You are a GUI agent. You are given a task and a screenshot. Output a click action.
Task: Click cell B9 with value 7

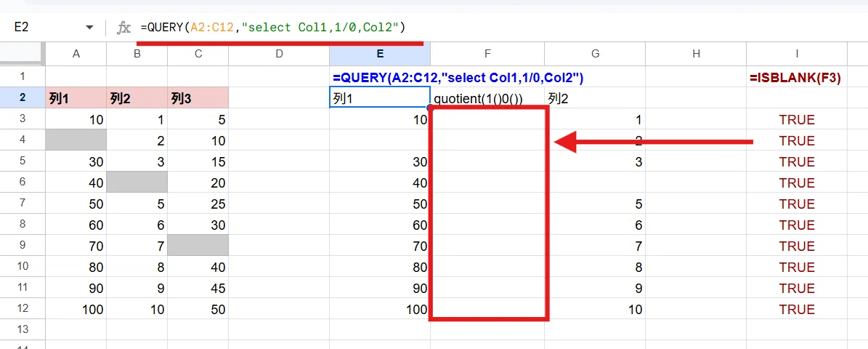(137, 246)
